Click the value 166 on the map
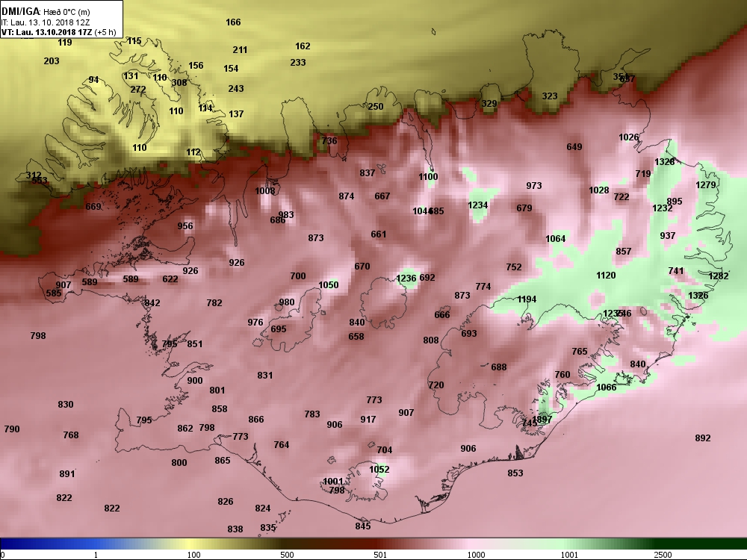This screenshot has width=747, height=560. [233, 22]
